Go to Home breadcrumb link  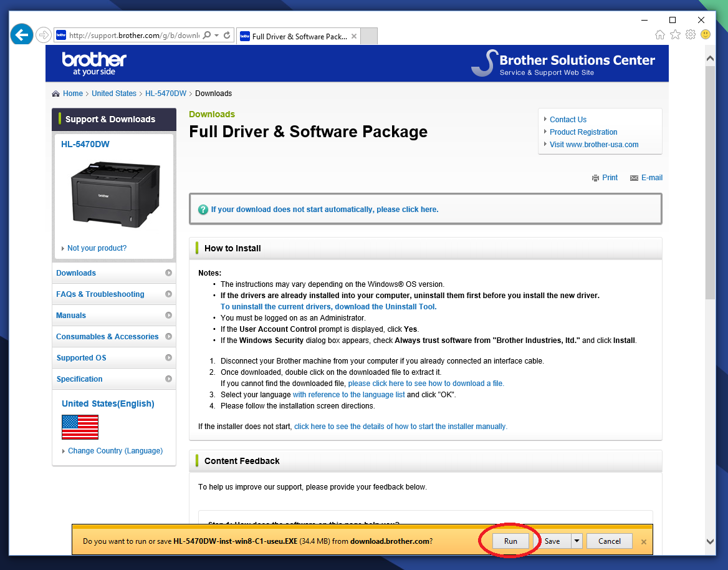pyautogui.click(x=73, y=94)
